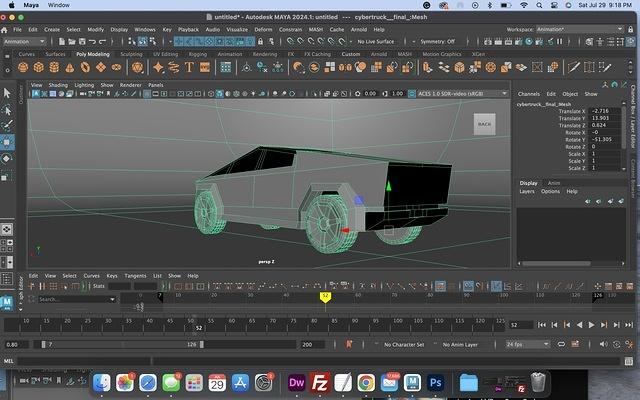The height and width of the screenshot is (400, 640).
Task: Toggle loop playback mode icon
Action: 561,344
